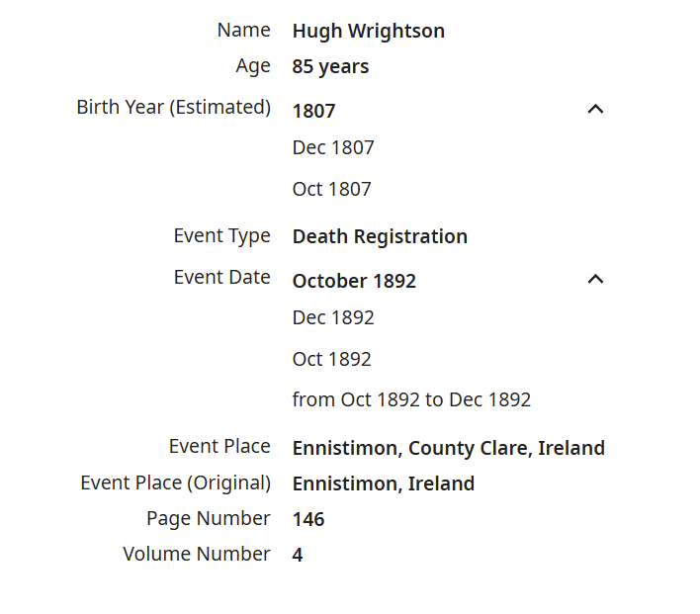This screenshot has width=700, height=614.
Task: Click the original place Ennistimon, Ireland
Action: pos(383,484)
